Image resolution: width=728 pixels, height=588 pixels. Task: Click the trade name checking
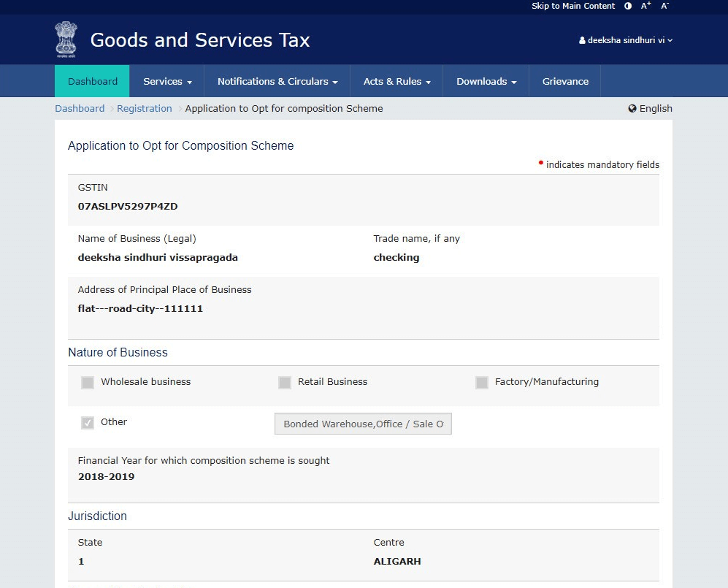[396, 257]
